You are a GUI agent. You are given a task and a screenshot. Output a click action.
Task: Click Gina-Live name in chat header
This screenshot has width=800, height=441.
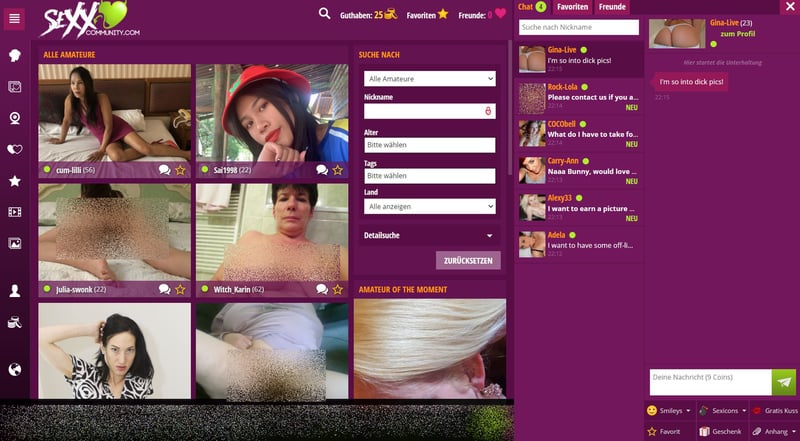point(724,23)
